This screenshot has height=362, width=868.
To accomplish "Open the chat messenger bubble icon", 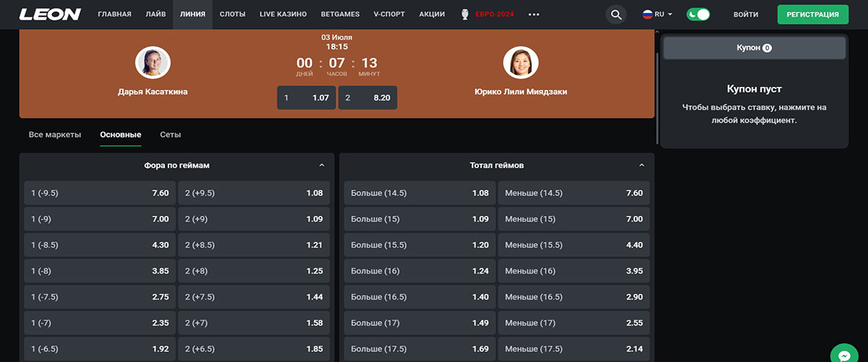I will click(843, 355).
